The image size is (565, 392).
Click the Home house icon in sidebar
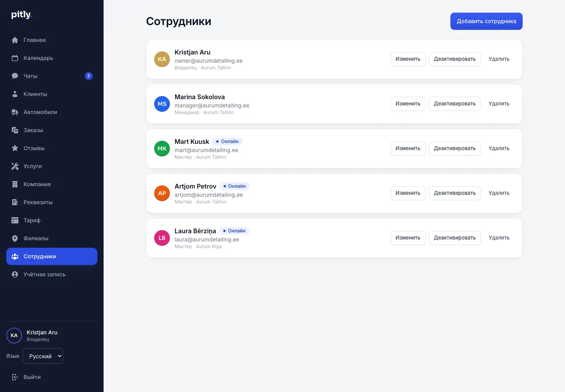(x=15, y=40)
